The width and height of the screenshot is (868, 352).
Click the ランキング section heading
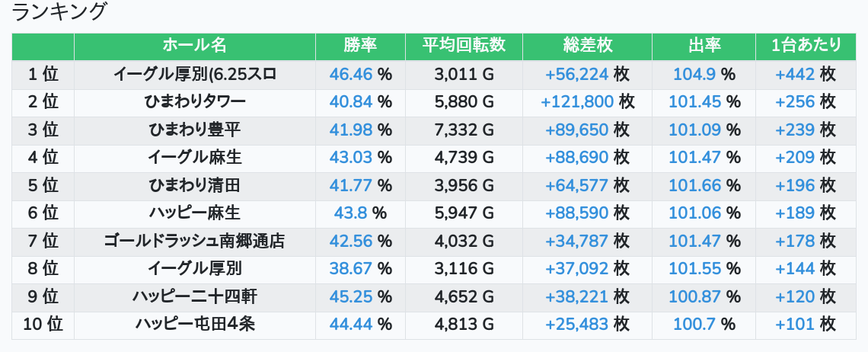click(60, 11)
